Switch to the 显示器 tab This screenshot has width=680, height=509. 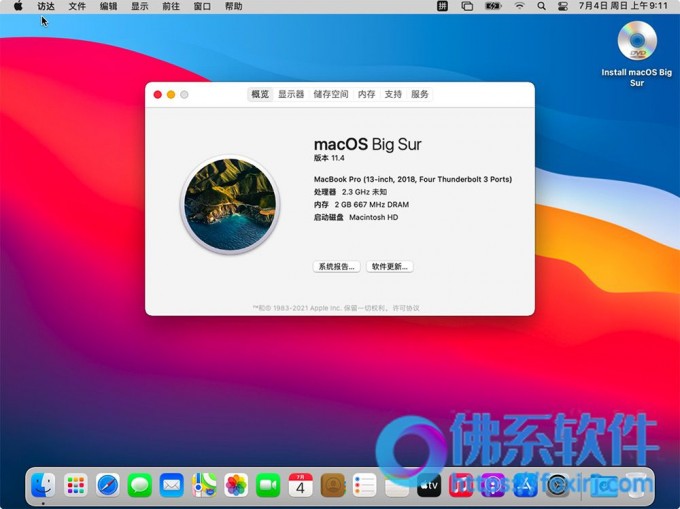291,94
